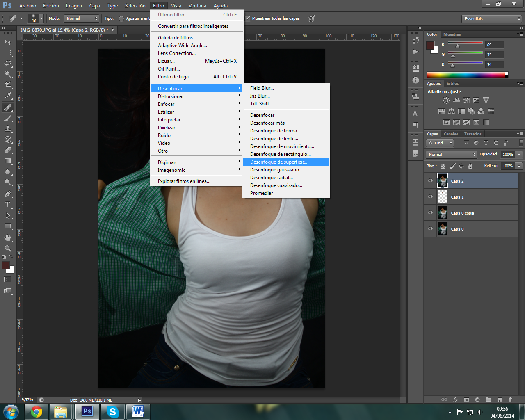Toggle visibility of Capa 0 copia
This screenshot has height=420, width=525.
pos(430,213)
